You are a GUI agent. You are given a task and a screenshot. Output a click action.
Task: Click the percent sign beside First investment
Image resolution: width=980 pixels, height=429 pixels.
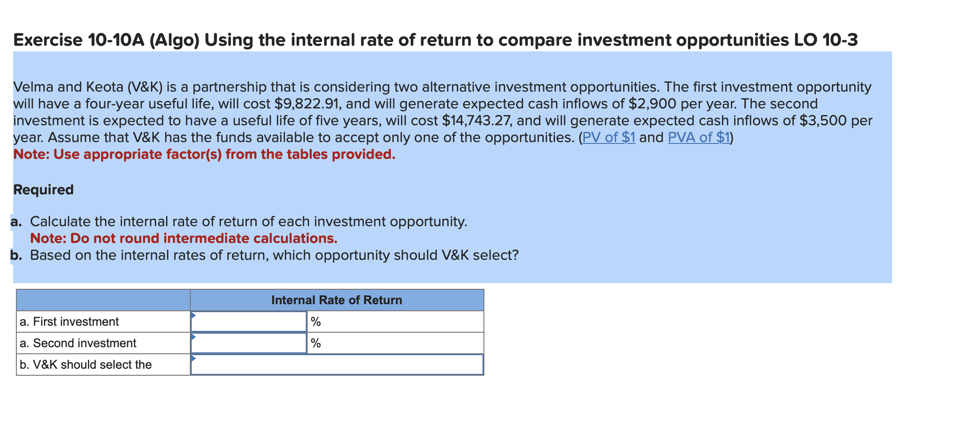tap(315, 321)
